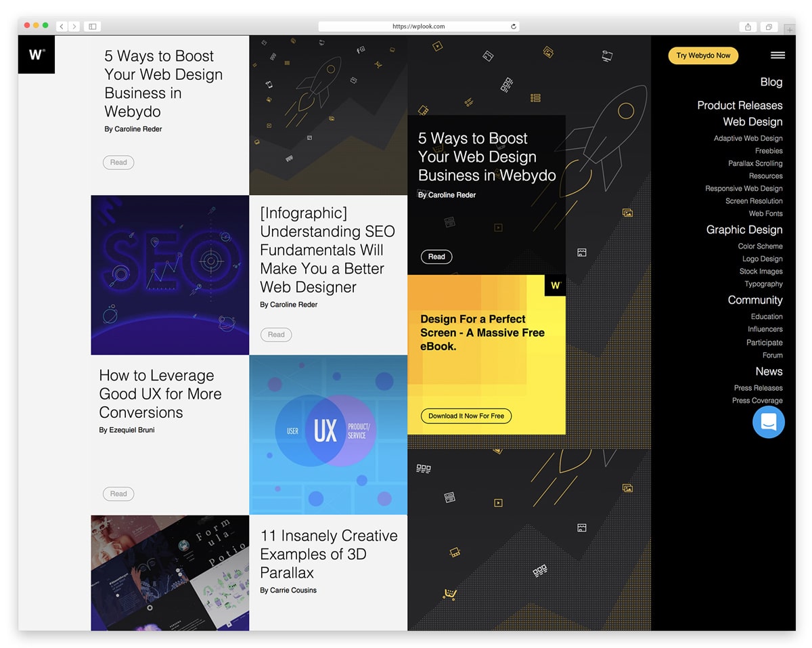Viewport: 812px width, 648px height.
Task: Go forward with the browser forward arrow
Action: point(74,26)
